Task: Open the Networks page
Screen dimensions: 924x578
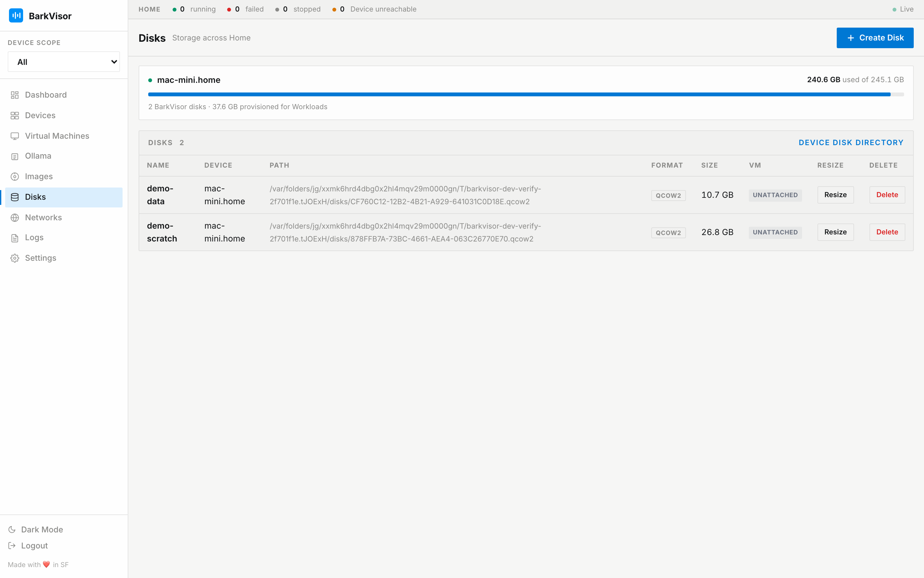Action: click(64, 217)
